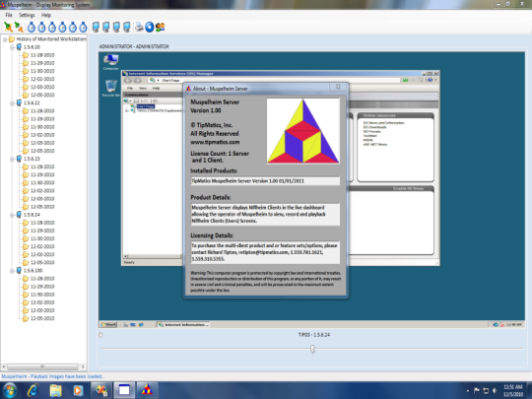Collapse the 1.5.6.24 workstation node
This screenshot has height=399, width=532.
(12, 215)
